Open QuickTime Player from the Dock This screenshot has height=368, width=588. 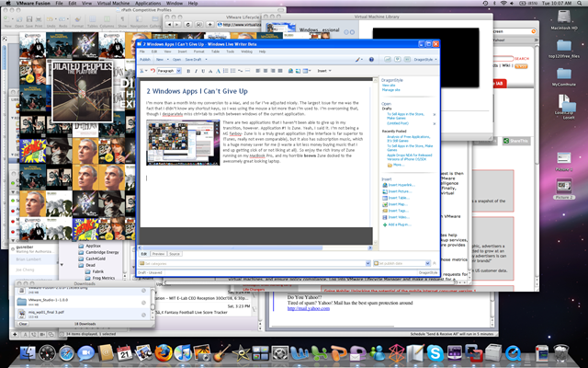pyautogui.click(x=513, y=353)
